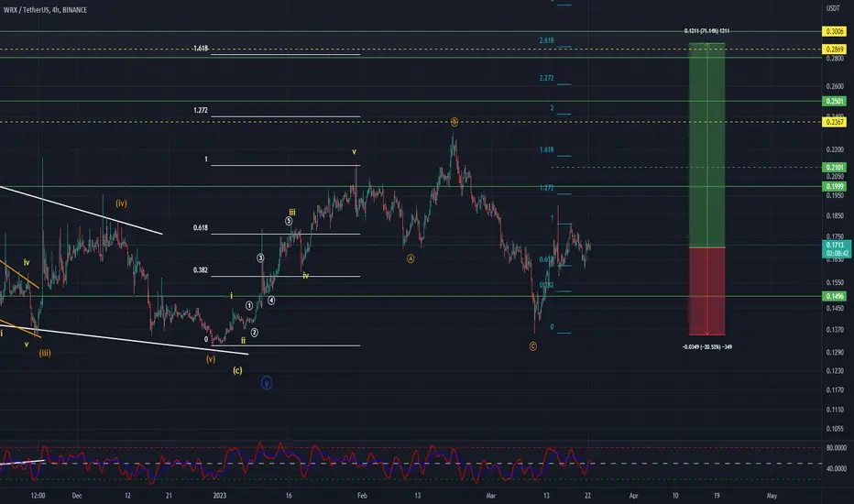Click the blue 2.618 extension label
The image size is (854, 504).
point(546,40)
